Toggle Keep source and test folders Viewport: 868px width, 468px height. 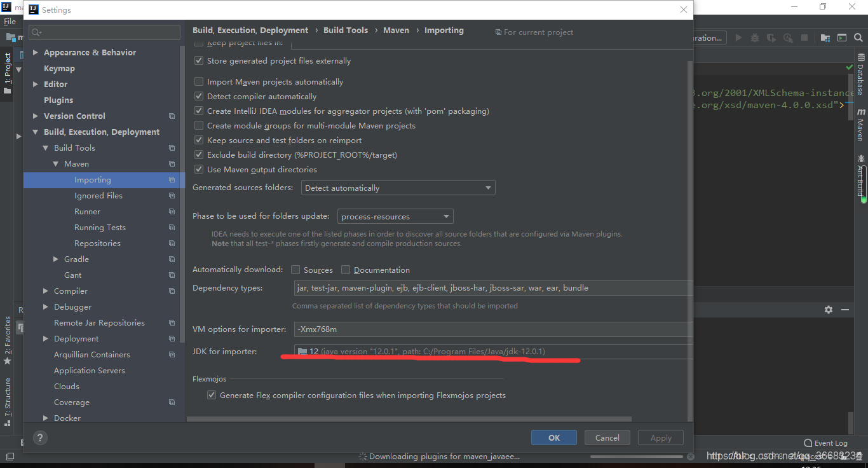pos(200,141)
